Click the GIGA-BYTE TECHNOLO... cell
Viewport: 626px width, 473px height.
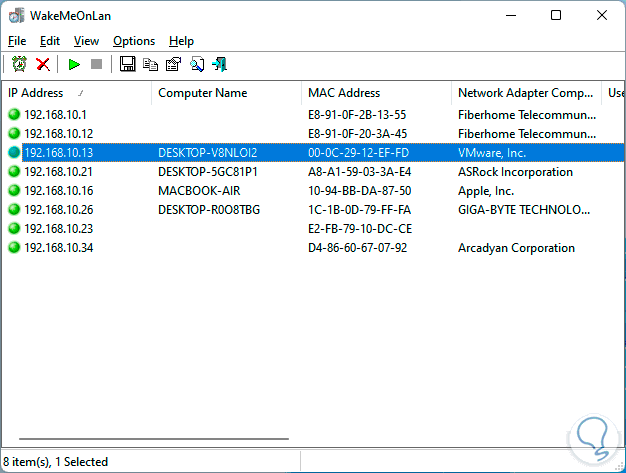coord(524,210)
